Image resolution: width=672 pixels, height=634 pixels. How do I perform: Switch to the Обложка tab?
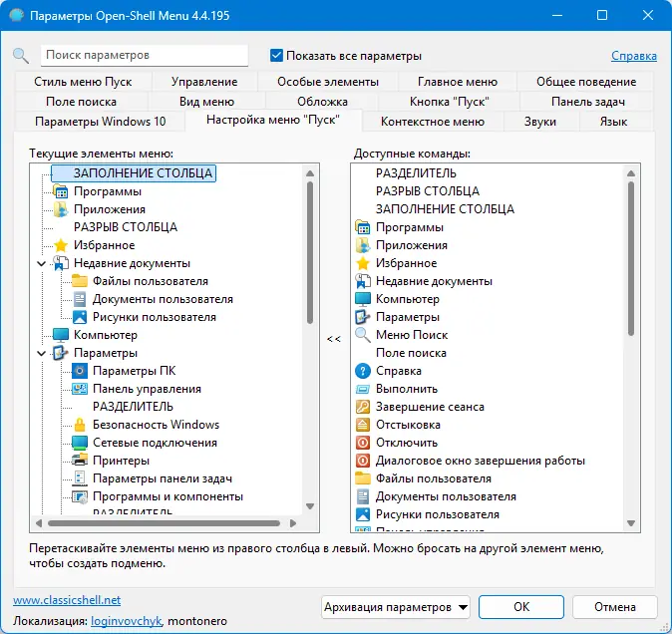(x=322, y=102)
